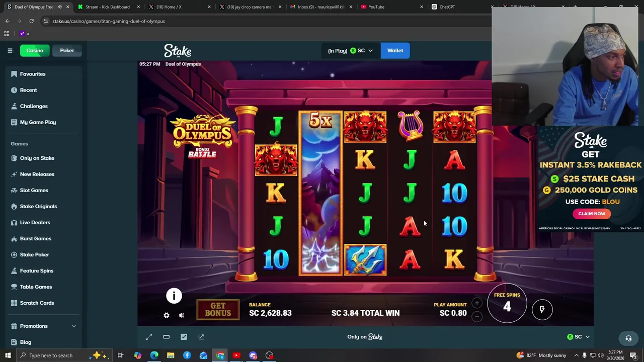Open the game settings gear
The width and height of the screenshot is (644, 362).
[167, 315]
